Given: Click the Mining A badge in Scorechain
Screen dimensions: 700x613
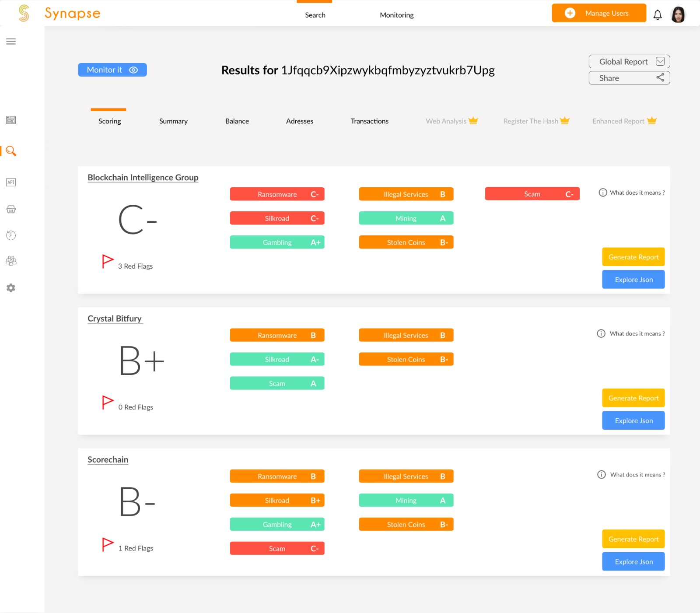Looking at the screenshot, I should click(x=406, y=501).
